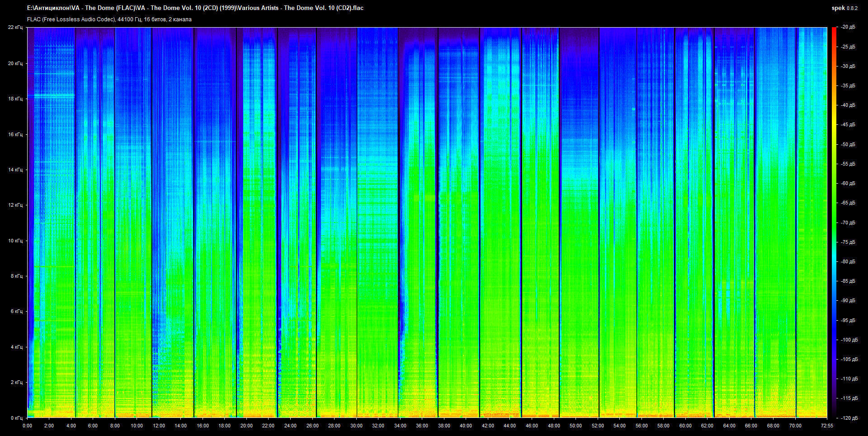Click the 10:00 time axis marker
Image resolution: width=868 pixels, height=436 pixels.
137,426
